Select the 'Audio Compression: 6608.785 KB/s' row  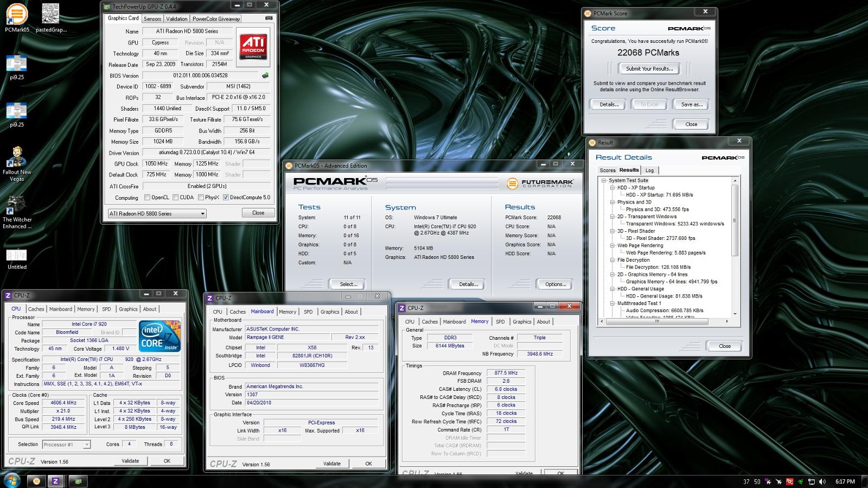665,310
